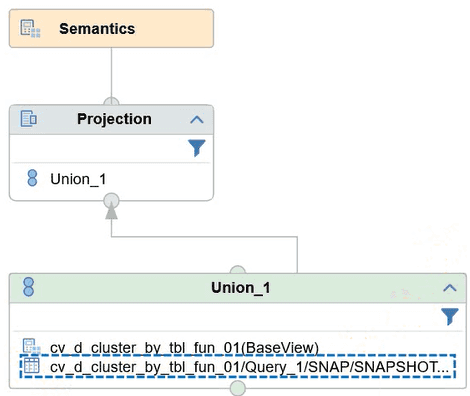Select the Union_1 node header title
470x396 pixels.
pos(241,288)
